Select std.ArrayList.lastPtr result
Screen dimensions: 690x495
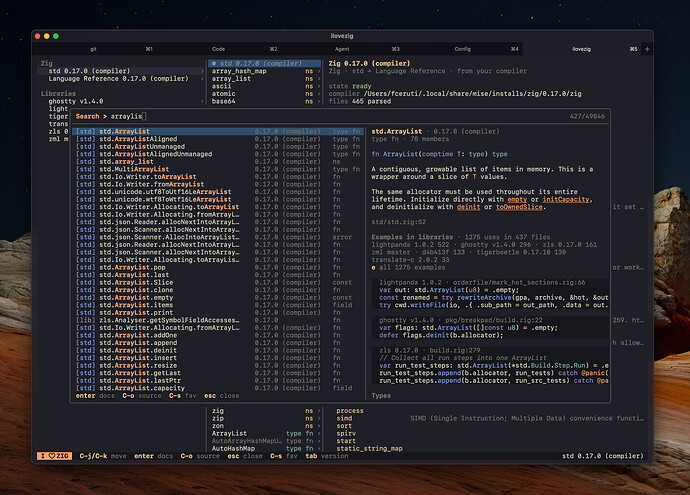[218, 381]
